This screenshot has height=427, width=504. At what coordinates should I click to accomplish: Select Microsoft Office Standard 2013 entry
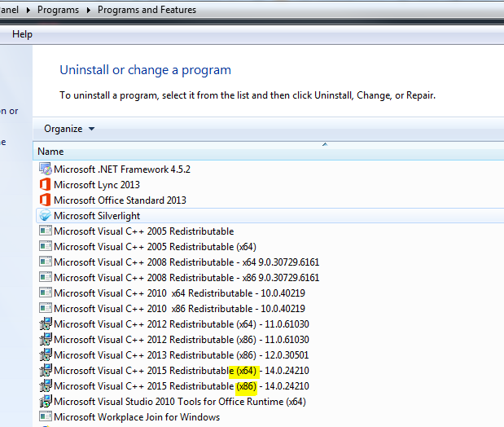tap(120, 200)
